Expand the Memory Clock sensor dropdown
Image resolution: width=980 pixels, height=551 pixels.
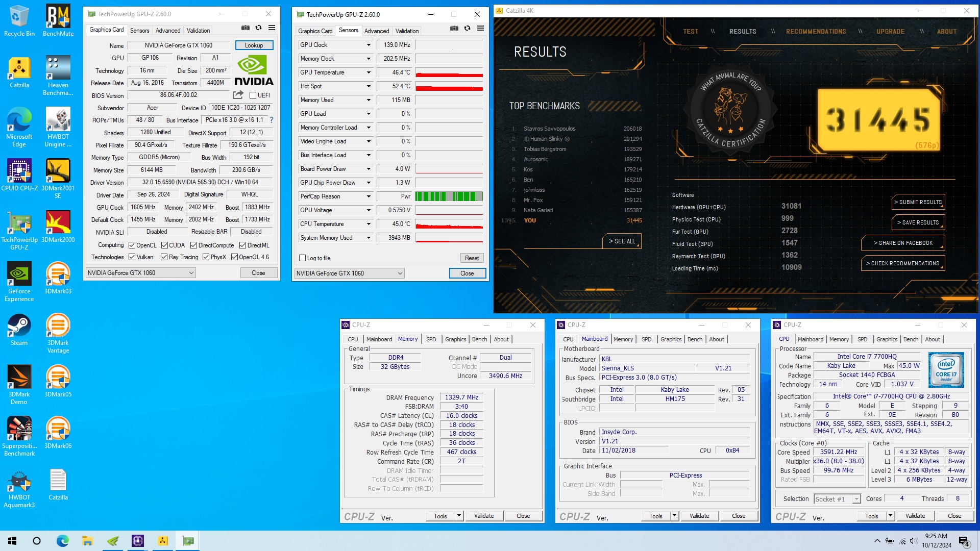coord(369,59)
